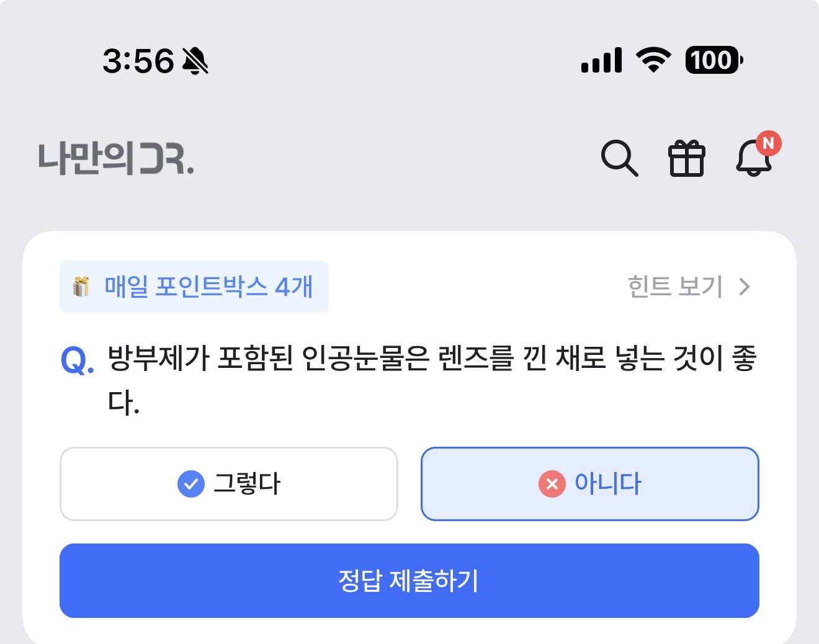Open the 매일 포인트박스 4개 badge
This screenshot has width=819, height=644.
[x=194, y=287]
